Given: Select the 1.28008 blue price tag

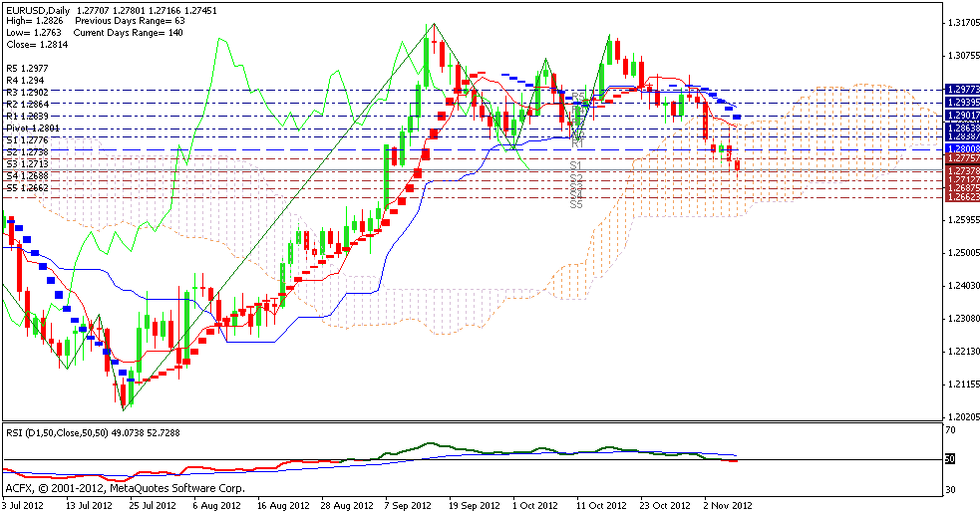Looking at the screenshot, I should pyautogui.click(x=960, y=147).
